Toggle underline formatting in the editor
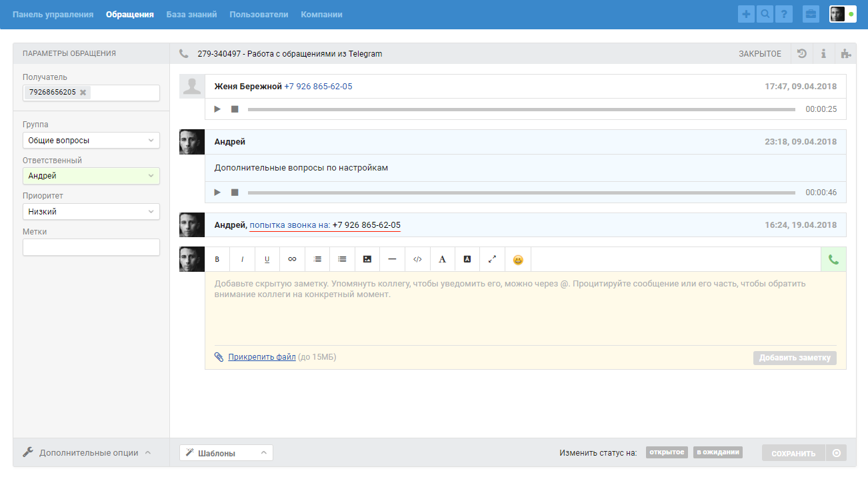Image resolution: width=868 pixels, height=479 pixels. tap(267, 259)
